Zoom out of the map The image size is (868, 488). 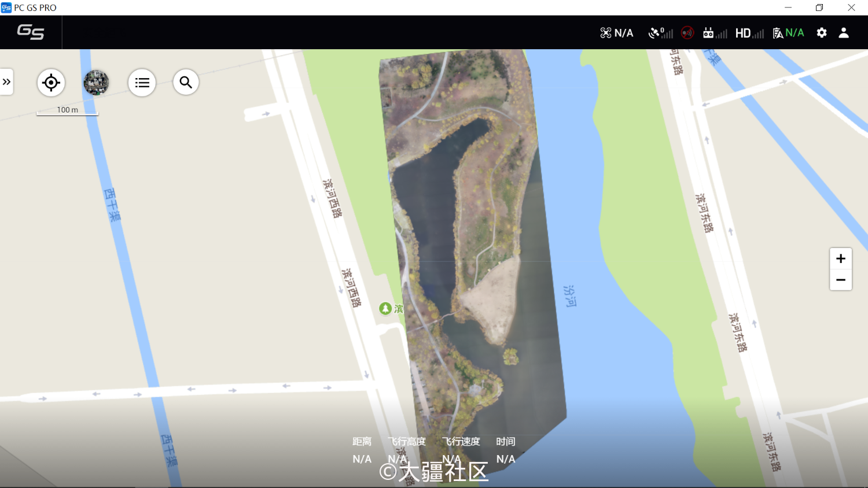point(841,280)
